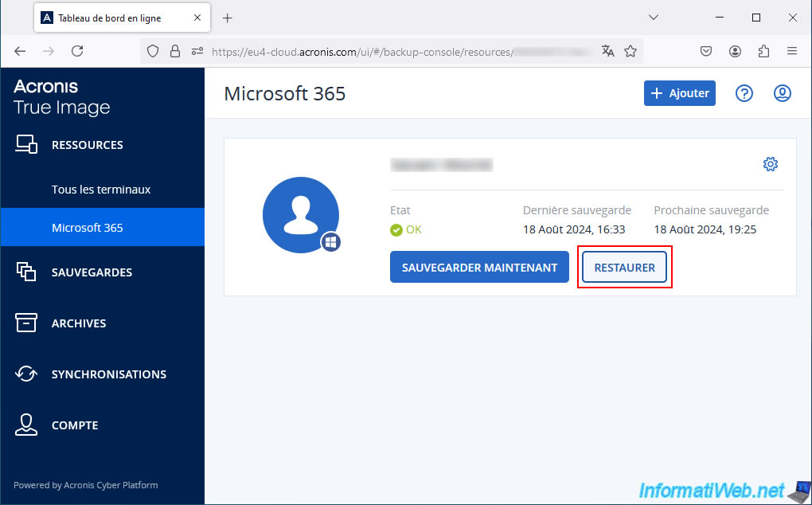Click the Microsoft 365 user avatar
Screen dimensions: 812x505
(301, 214)
